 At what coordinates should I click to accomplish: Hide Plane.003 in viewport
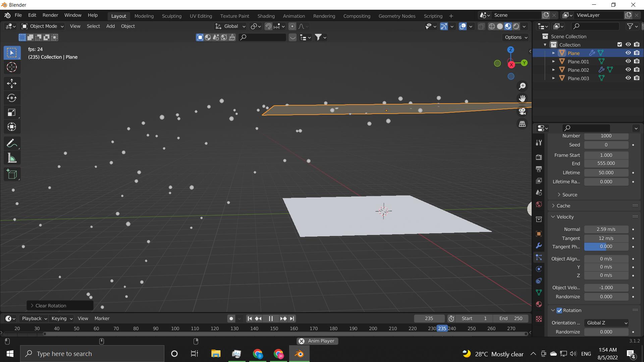click(x=628, y=78)
